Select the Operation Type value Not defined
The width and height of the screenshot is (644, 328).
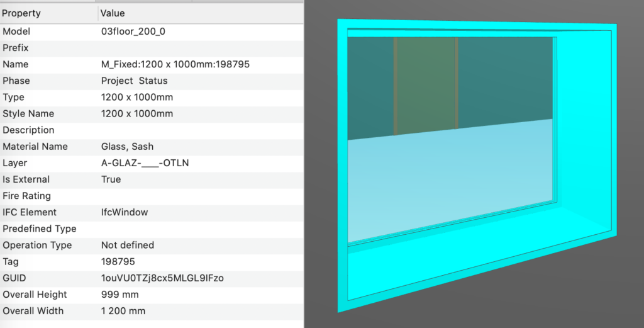tap(128, 245)
